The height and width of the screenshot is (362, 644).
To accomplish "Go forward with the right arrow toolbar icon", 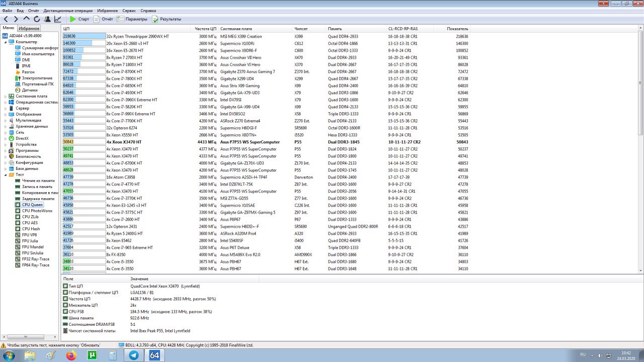I will pyautogui.click(x=16, y=19).
